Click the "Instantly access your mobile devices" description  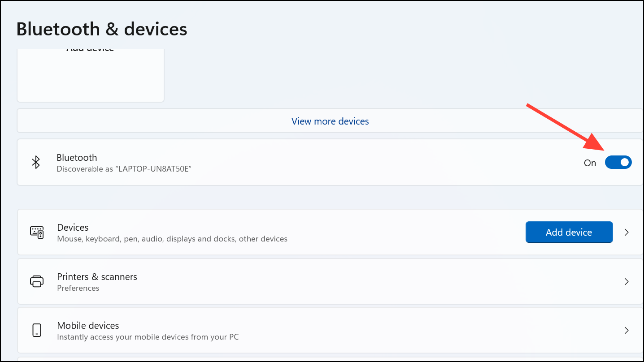coord(148,336)
